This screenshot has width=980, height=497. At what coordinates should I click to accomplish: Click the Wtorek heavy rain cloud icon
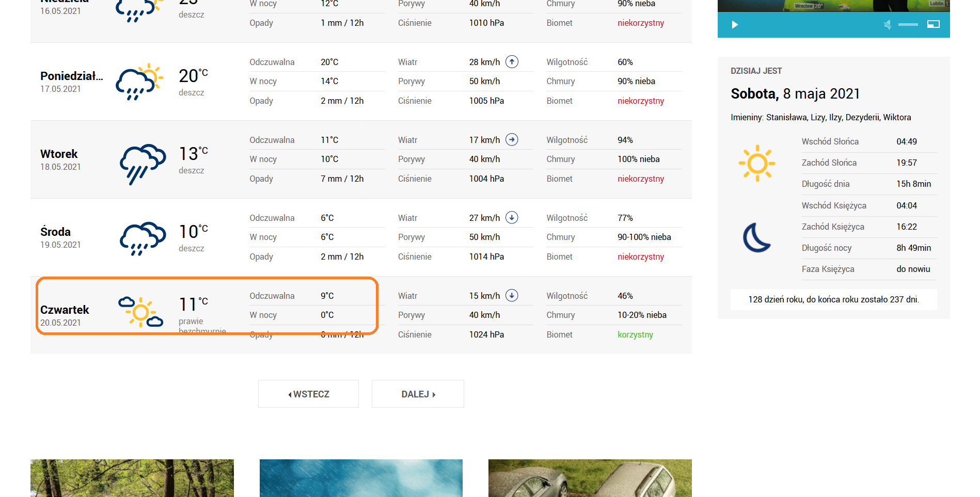[x=142, y=163]
